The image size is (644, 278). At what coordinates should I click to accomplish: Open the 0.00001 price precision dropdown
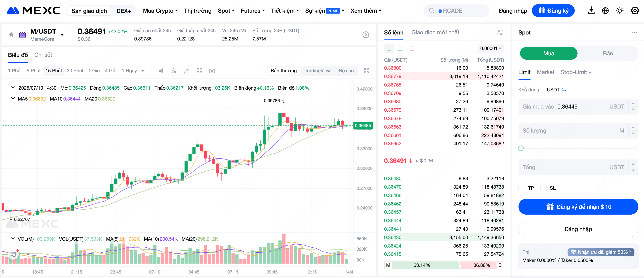click(491, 48)
